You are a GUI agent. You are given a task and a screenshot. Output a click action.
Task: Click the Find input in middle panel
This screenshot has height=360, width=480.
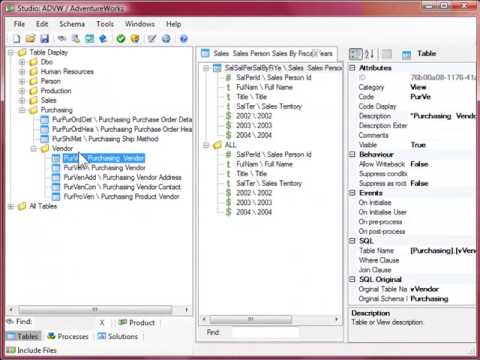[x=265, y=332]
